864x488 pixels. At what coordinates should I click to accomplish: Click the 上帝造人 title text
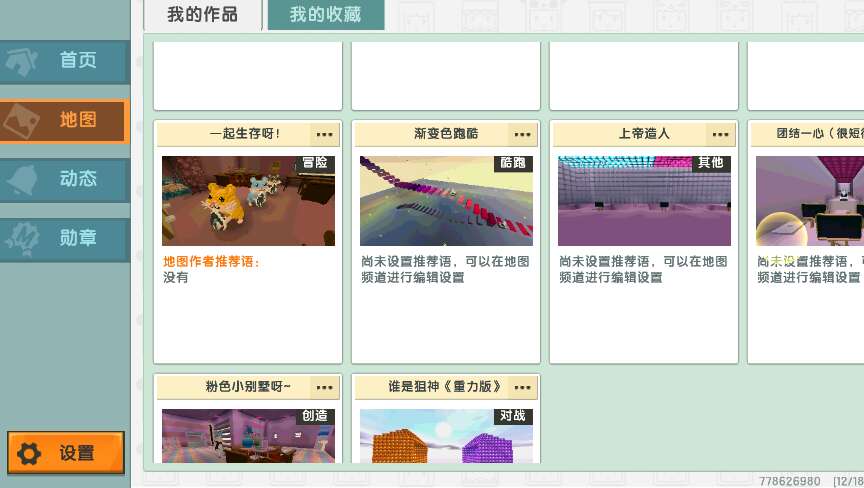tap(644, 133)
